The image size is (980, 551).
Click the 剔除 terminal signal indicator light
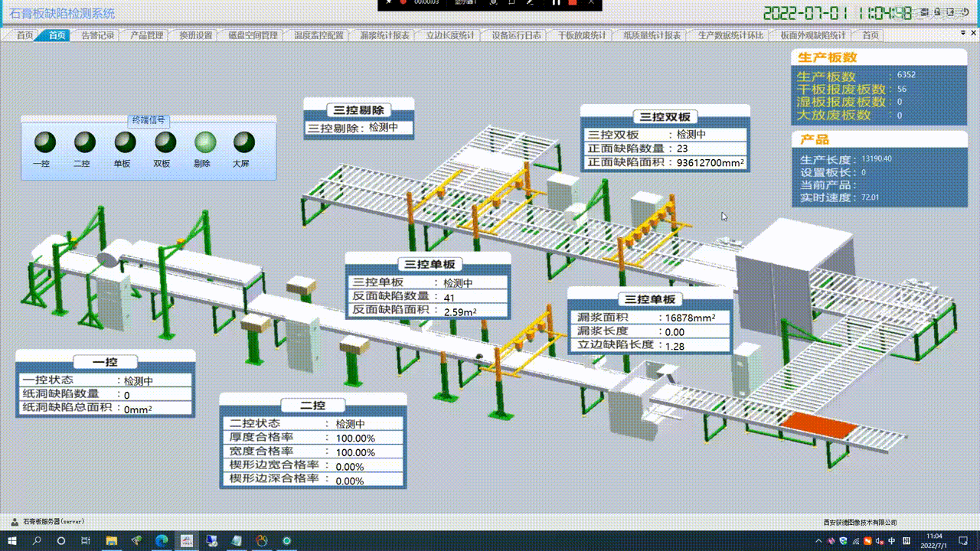point(204,142)
